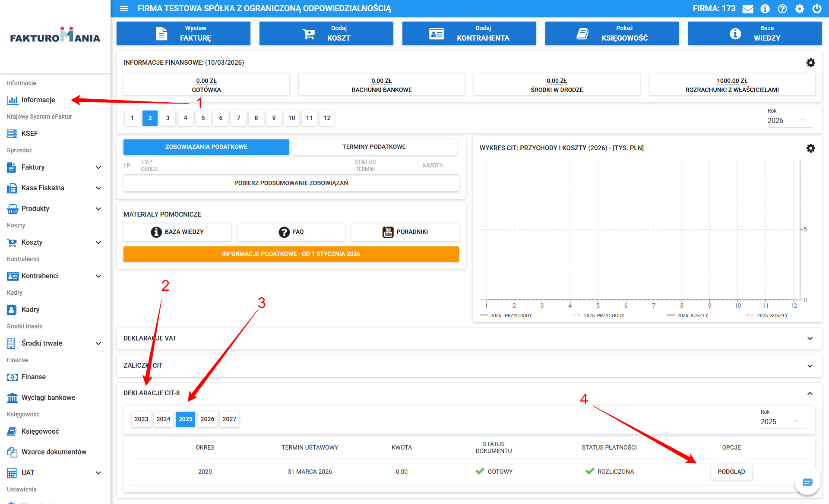
Task: Open Wyciągi bankowe from sidebar
Action: pyautogui.click(x=48, y=397)
